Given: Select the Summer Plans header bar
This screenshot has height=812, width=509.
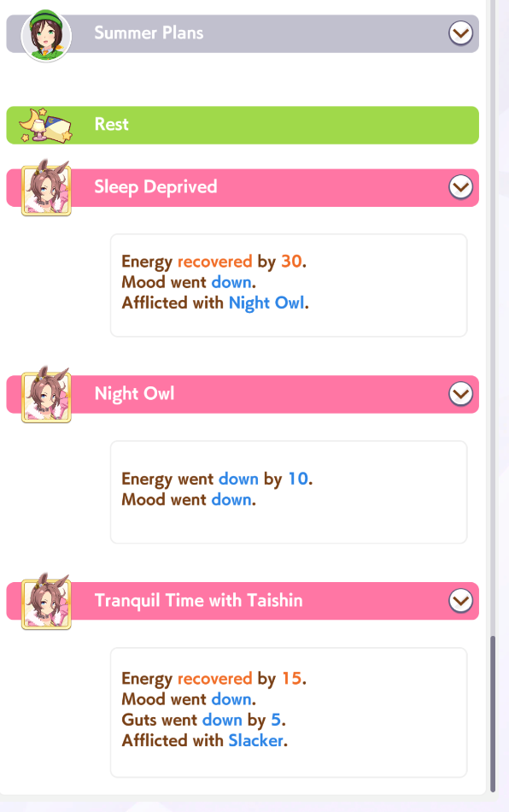Looking at the screenshot, I should pos(243,33).
